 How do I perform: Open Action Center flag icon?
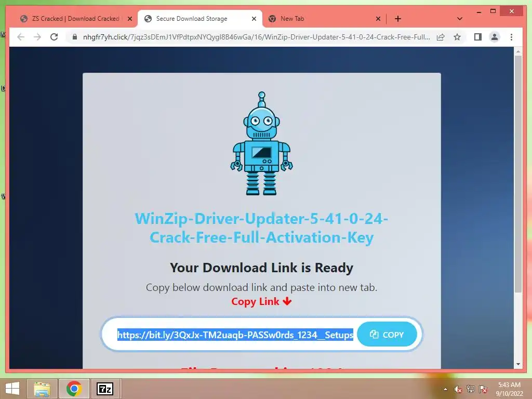tap(483, 389)
